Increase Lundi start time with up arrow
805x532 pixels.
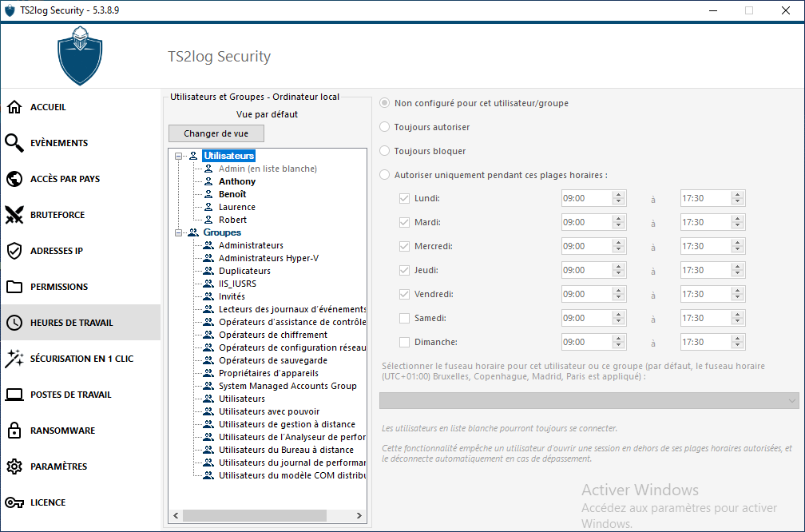click(619, 195)
